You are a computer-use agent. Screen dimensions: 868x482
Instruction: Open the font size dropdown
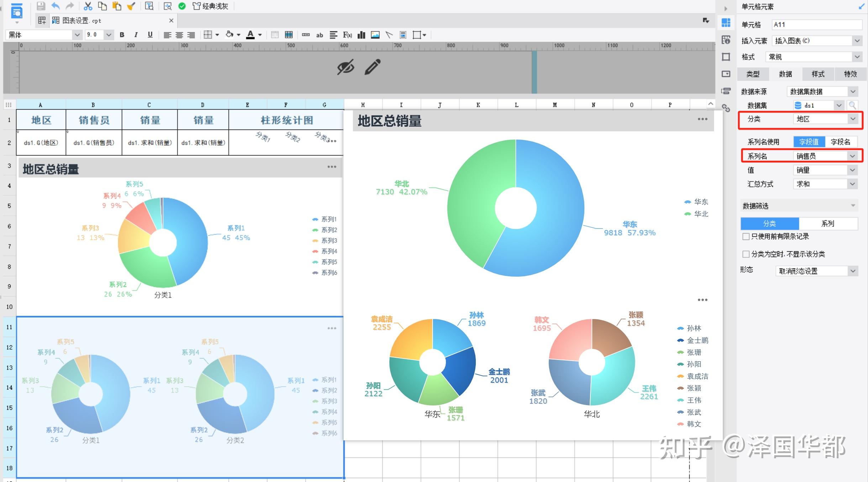pos(109,35)
